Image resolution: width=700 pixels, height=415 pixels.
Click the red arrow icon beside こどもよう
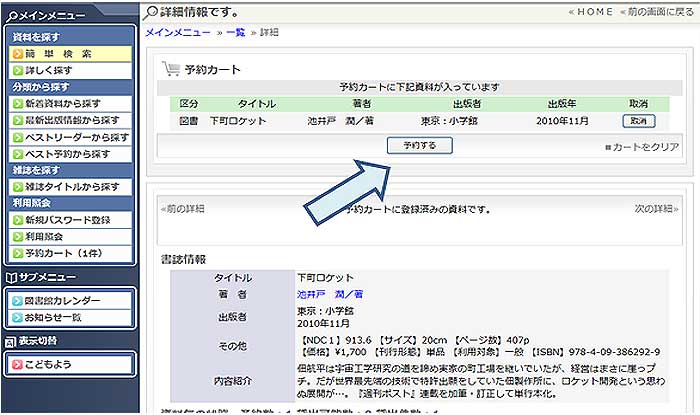(18, 365)
